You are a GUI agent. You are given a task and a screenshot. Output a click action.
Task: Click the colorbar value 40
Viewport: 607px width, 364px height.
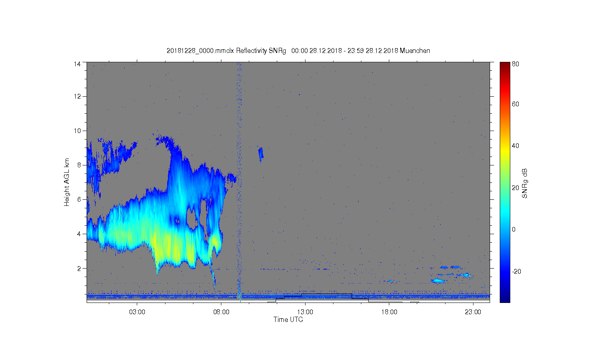pyautogui.click(x=516, y=146)
